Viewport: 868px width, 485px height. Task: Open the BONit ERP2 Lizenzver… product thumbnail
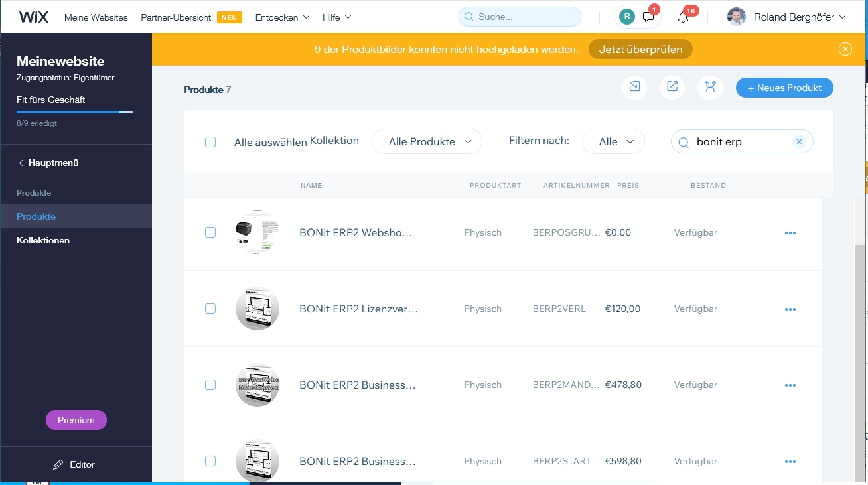257,309
